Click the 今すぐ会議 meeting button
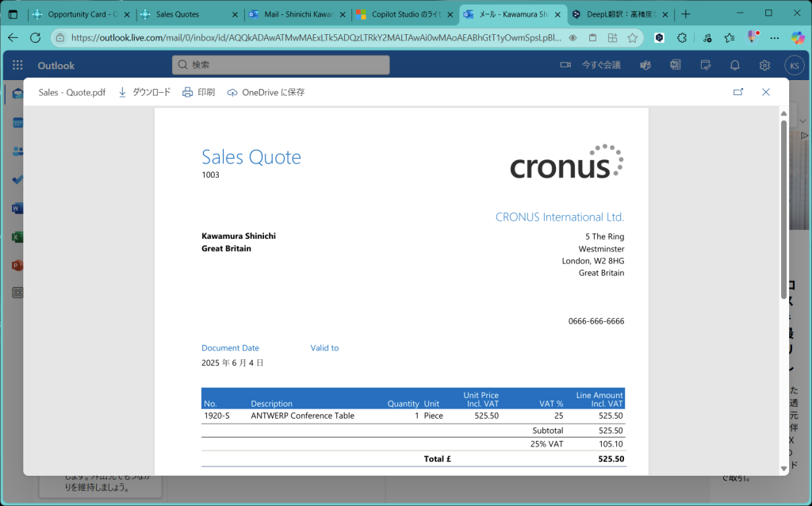 (x=601, y=65)
